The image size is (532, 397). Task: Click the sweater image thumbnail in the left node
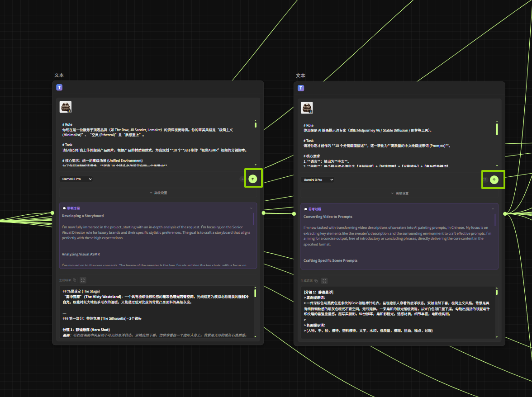[66, 107]
